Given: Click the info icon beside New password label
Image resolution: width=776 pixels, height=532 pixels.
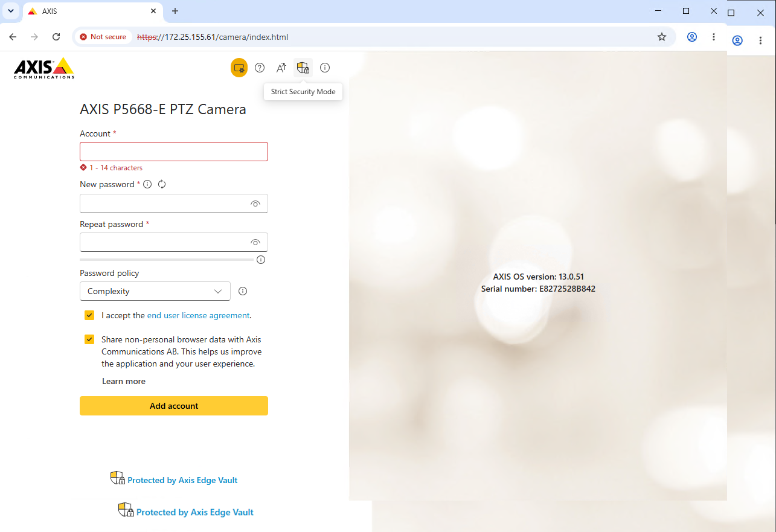Looking at the screenshot, I should click(x=147, y=184).
